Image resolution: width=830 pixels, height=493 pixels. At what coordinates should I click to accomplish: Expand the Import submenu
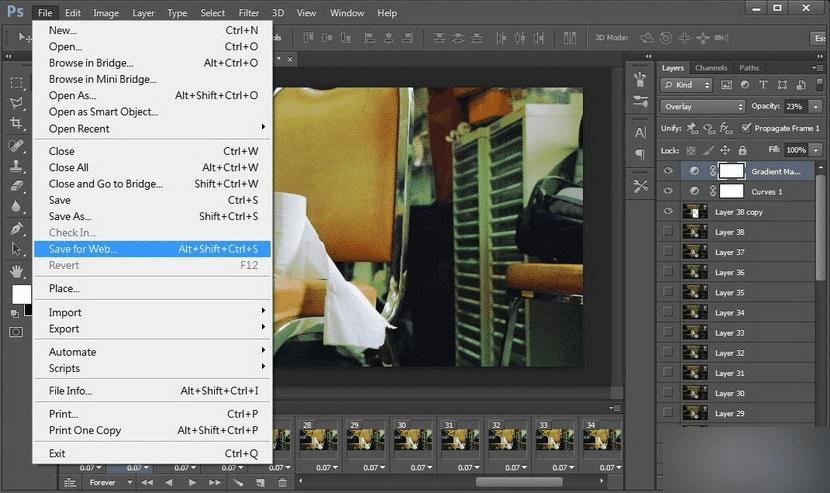tap(152, 312)
